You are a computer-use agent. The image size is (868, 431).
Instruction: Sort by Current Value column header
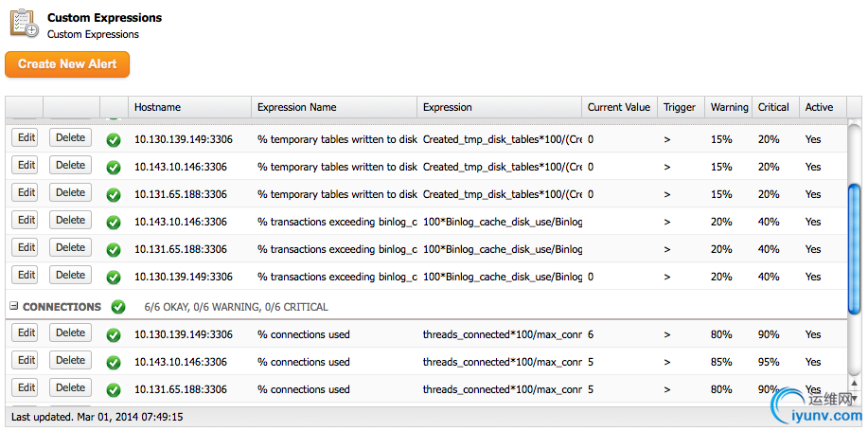pos(618,107)
